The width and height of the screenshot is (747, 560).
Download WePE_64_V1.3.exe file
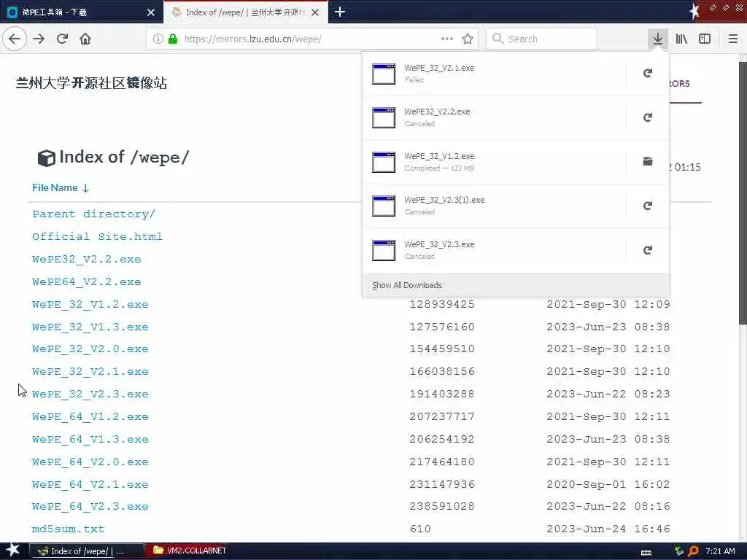point(90,439)
